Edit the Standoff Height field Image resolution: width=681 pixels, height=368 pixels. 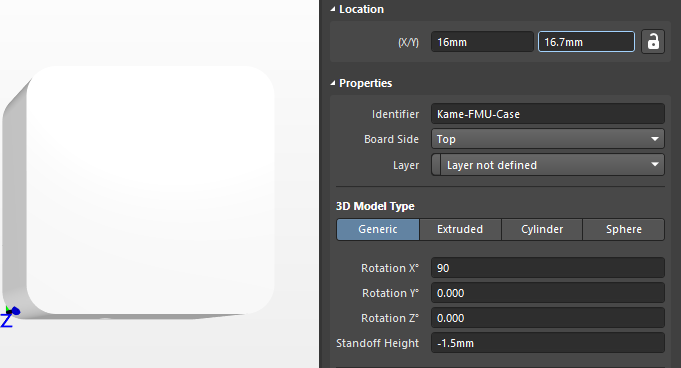(x=548, y=343)
